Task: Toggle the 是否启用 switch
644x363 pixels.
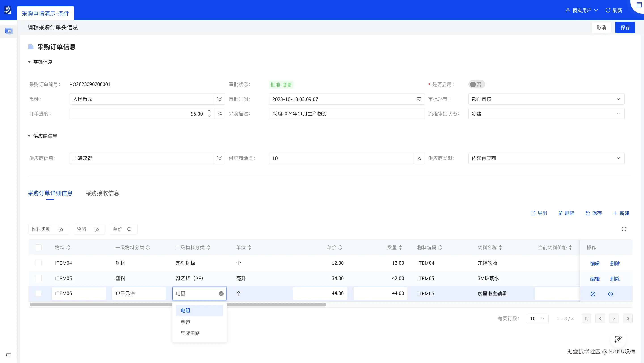Action: pyautogui.click(x=476, y=84)
